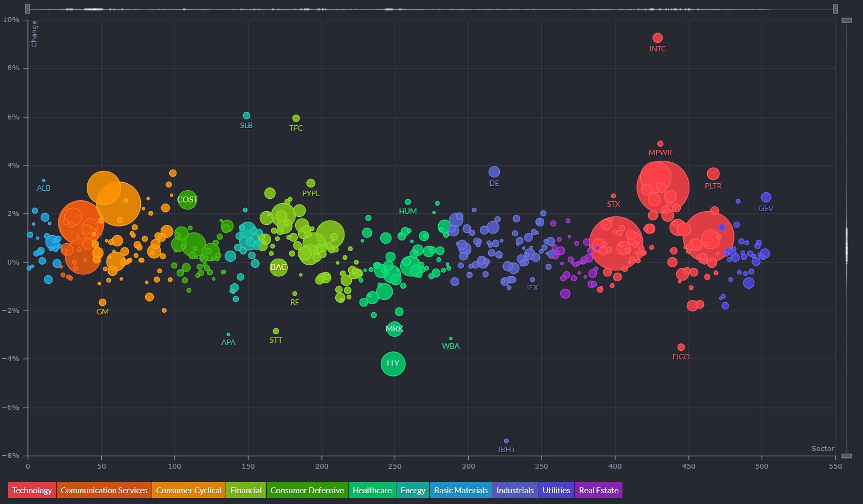This screenshot has height=504, width=863.
Task: Click the GM data point
Action: pyautogui.click(x=102, y=303)
